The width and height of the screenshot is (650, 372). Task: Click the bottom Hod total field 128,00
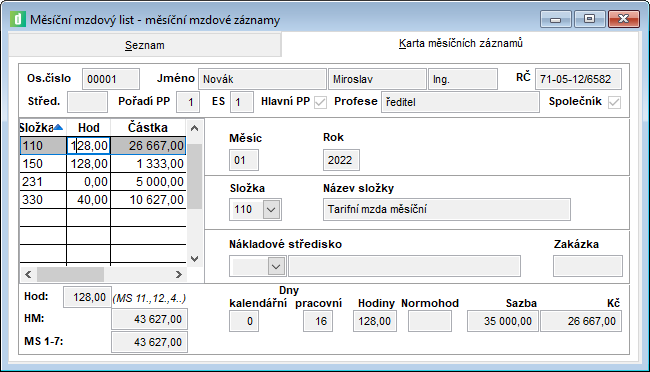(x=87, y=297)
